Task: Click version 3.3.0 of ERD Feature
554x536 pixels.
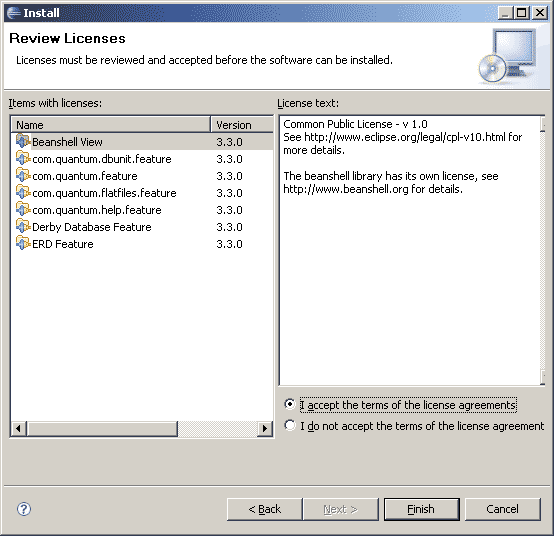Action: (229, 244)
